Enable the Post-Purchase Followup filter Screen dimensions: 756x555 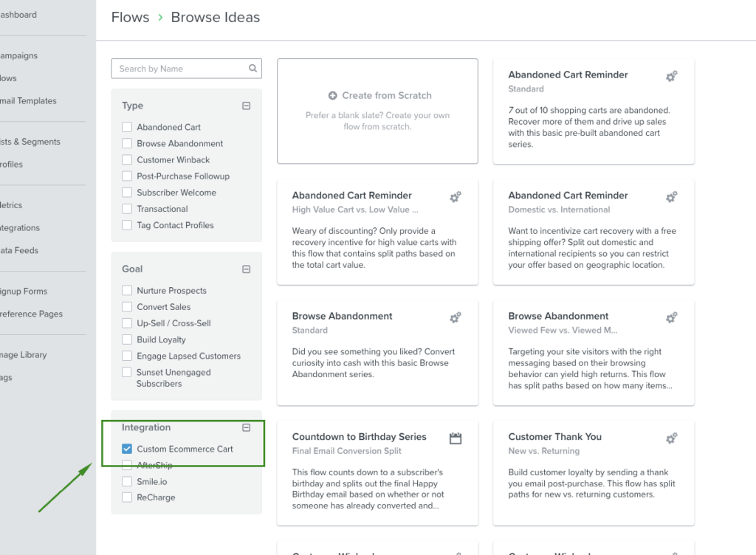[127, 176]
